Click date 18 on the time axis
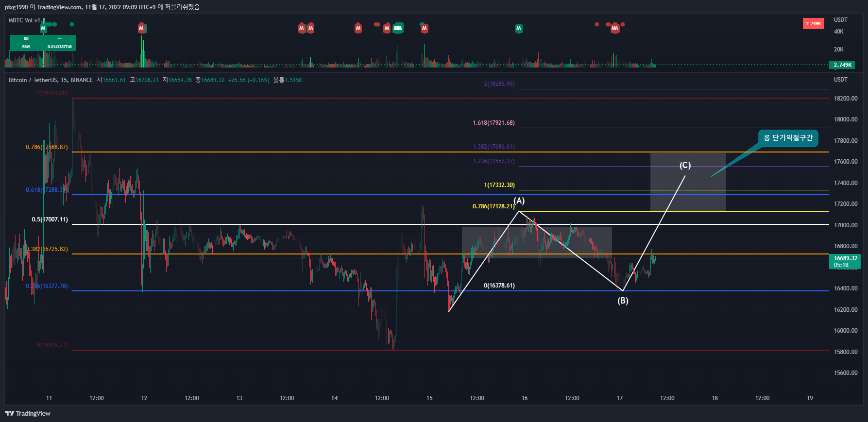Image resolution: width=868 pixels, height=422 pixels. point(715,398)
